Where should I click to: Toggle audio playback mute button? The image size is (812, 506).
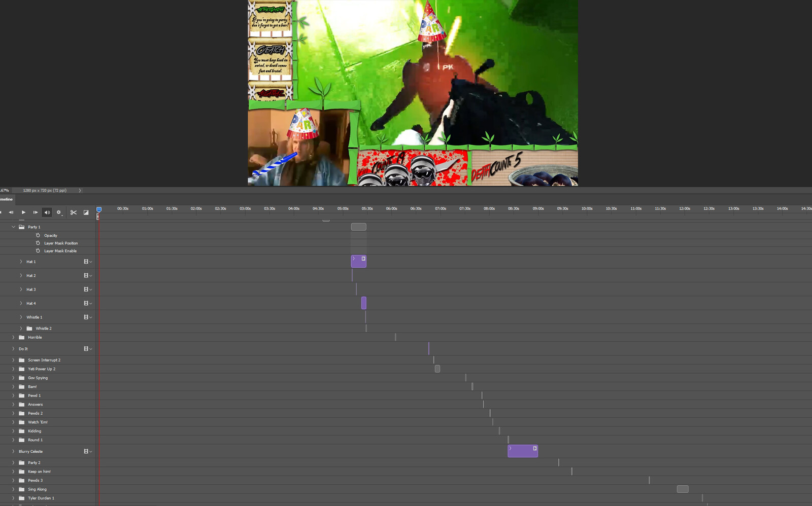(47, 212)
